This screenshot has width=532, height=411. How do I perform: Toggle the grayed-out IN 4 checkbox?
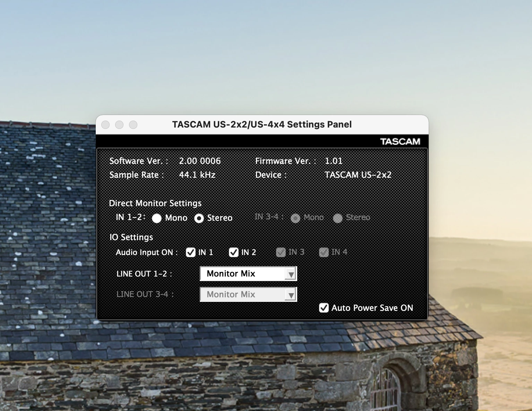click(x=324, y=252)
